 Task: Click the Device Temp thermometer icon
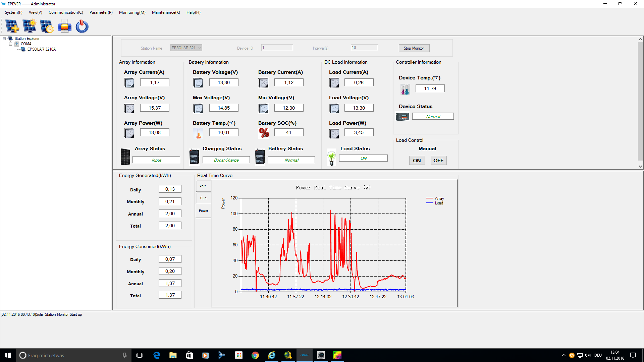click(405, 89)
